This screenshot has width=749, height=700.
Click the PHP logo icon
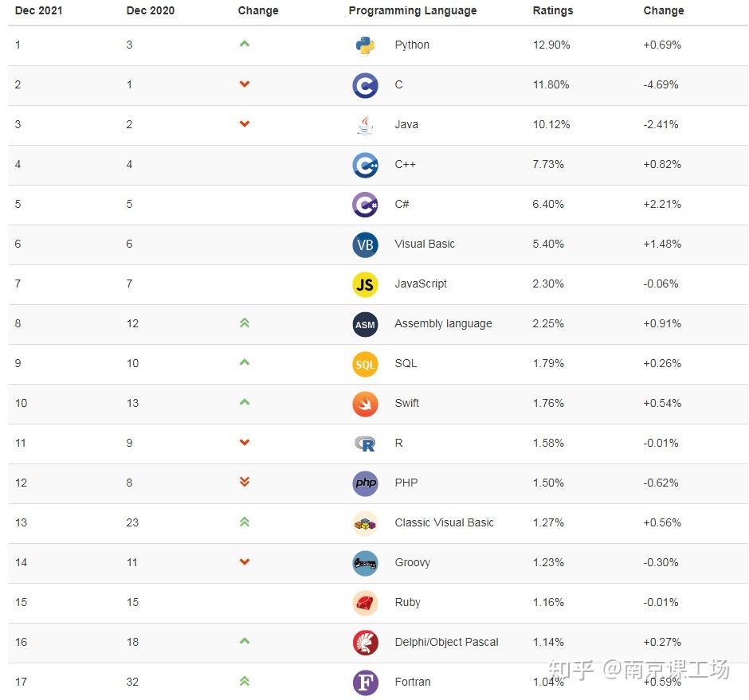pyautogui.click(x=366, y=483)
